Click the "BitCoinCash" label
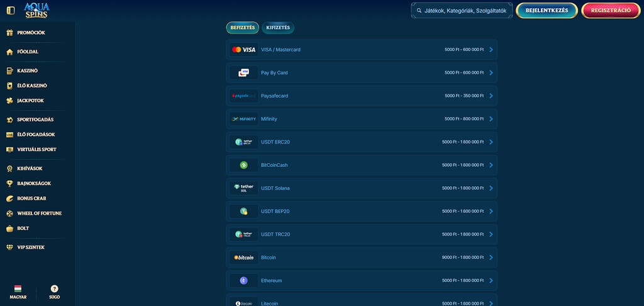This screenshot has height=306, width=644. 274,165
